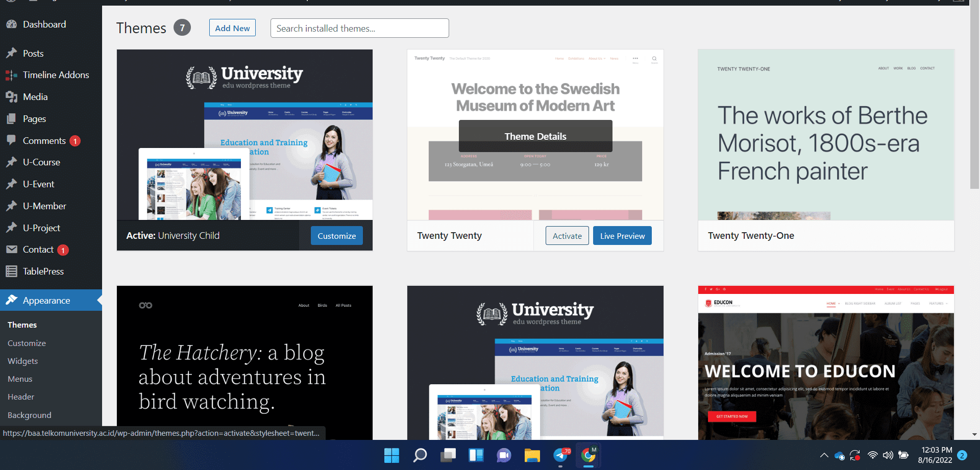Open the TablePress menu

[43, 271]
